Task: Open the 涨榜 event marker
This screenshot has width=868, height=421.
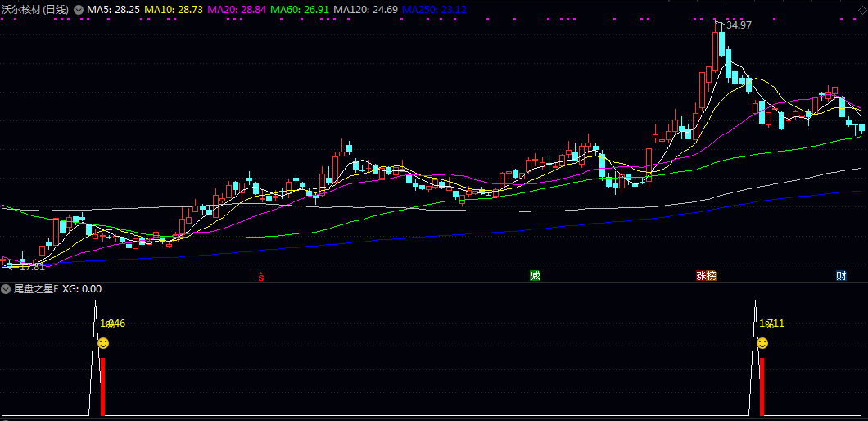Action: pyautogui.click(x=706, y=276)
